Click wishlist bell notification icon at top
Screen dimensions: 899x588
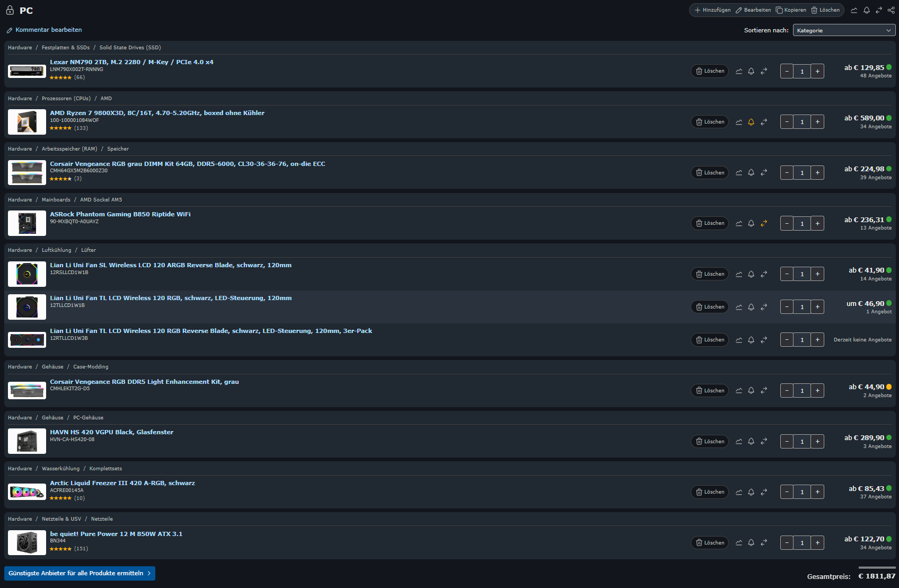pos(867,10)
